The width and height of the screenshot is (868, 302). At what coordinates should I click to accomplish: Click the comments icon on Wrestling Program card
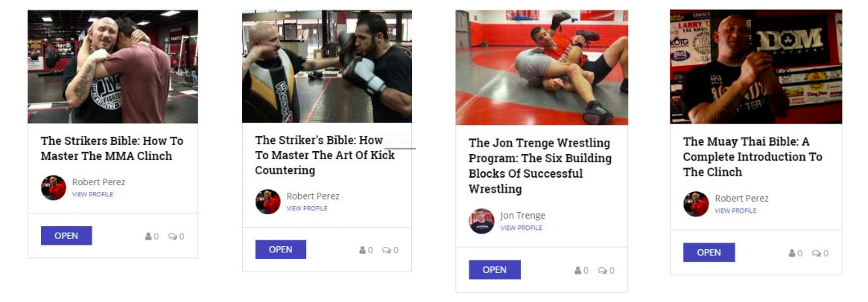point(602,271)
